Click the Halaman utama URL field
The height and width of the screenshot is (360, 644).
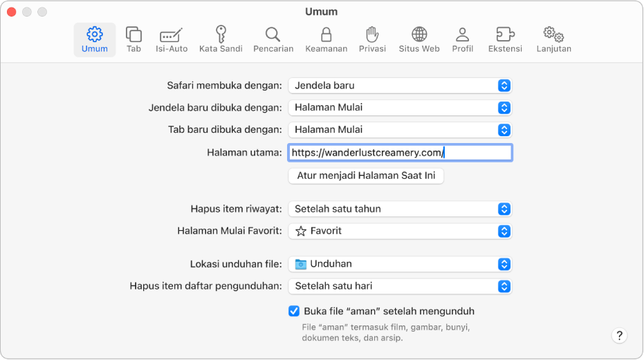401,153
